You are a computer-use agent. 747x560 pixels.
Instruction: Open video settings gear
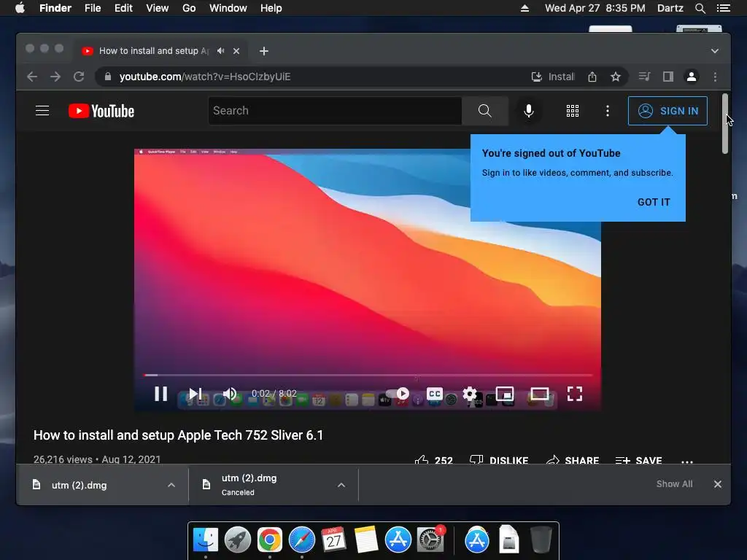pyautogui.click(x=469, y=394)
